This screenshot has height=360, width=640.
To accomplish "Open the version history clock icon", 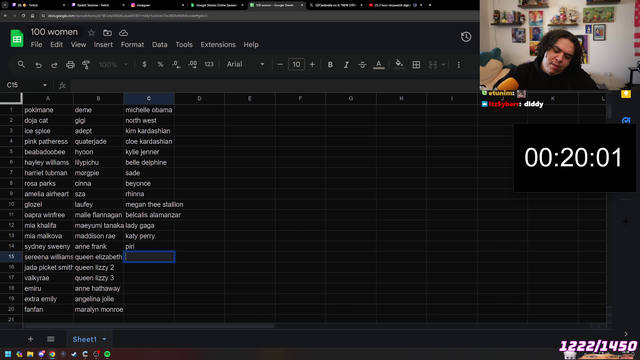I will tap(466, 37).
